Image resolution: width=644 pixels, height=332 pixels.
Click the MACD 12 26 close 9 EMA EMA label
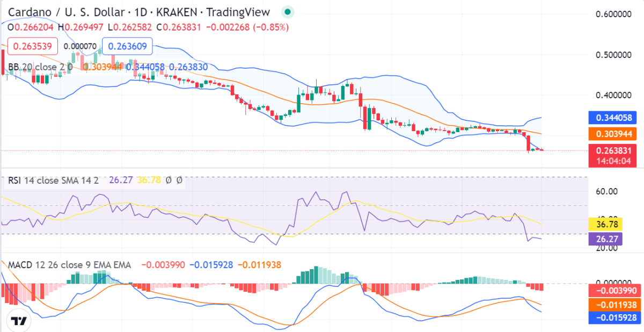[x=69, y=265]
